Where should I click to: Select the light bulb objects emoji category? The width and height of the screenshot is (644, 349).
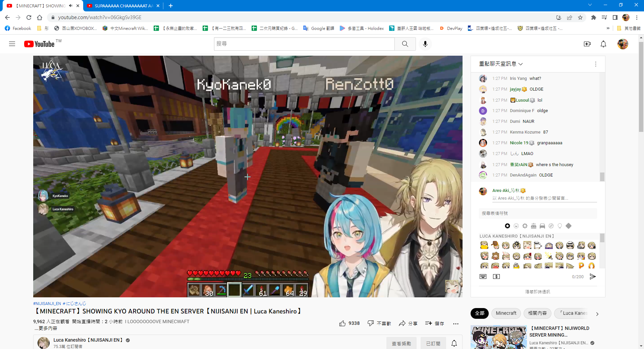point(560,226)
